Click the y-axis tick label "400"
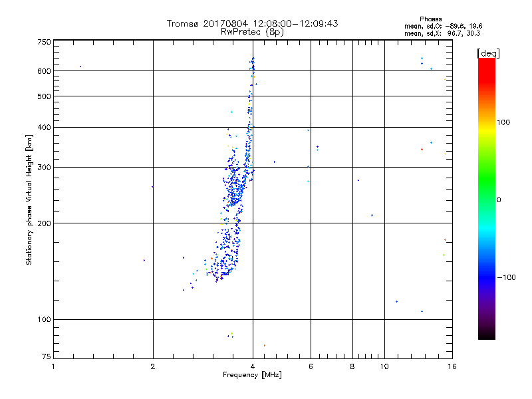The image size is (532, 399). [44, 127]
